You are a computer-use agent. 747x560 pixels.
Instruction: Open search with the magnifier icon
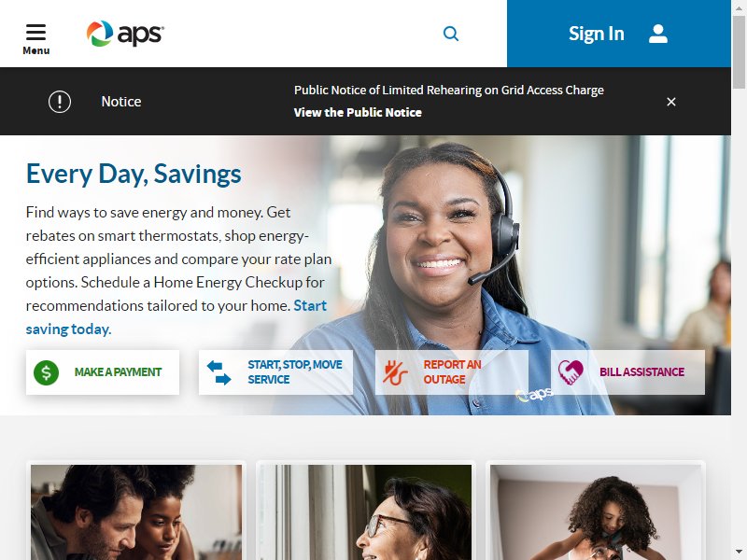coord(451,34)
